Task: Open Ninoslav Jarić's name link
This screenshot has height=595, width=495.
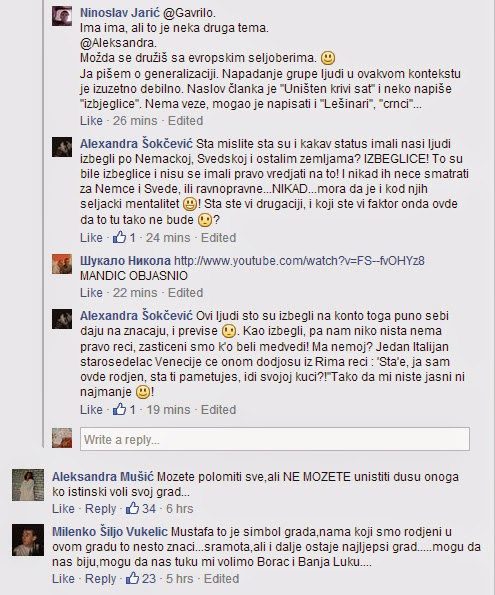Action: pos(120,13)
